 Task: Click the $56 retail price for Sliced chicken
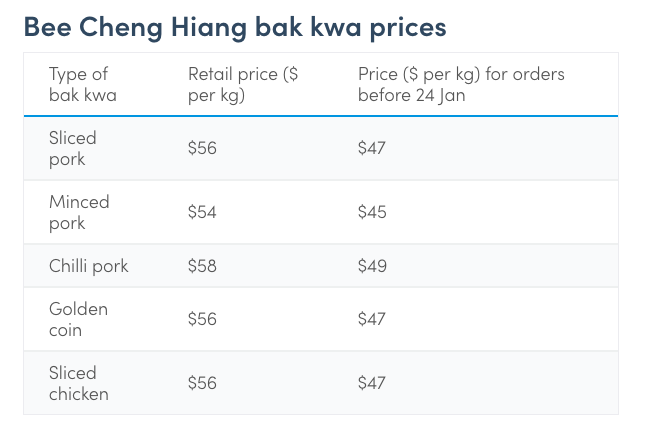coord(202,383)
